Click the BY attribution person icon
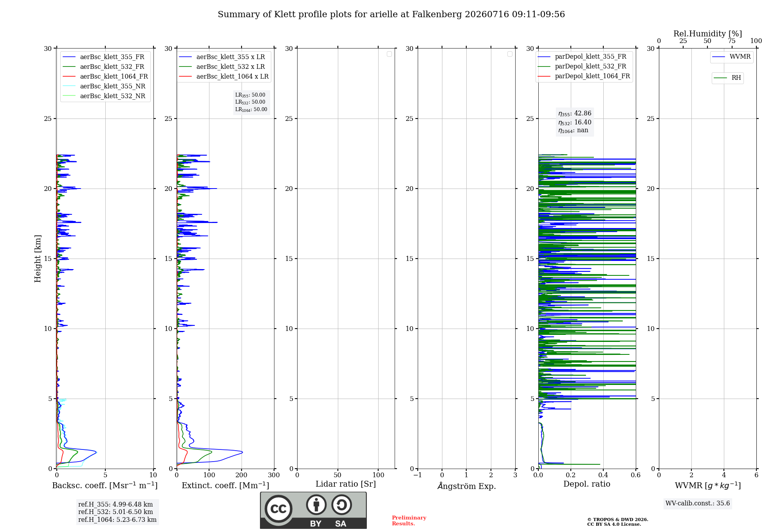The width and height of the screenshot is (783, 532). pos(316,505)
